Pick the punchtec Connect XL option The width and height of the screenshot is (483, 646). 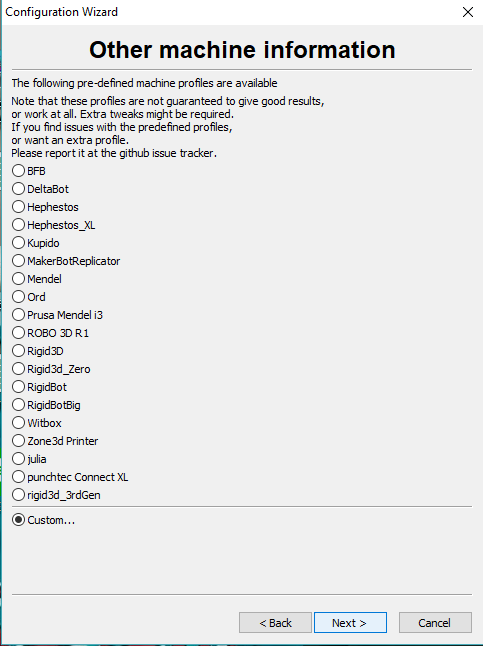[x=70, y=477]
